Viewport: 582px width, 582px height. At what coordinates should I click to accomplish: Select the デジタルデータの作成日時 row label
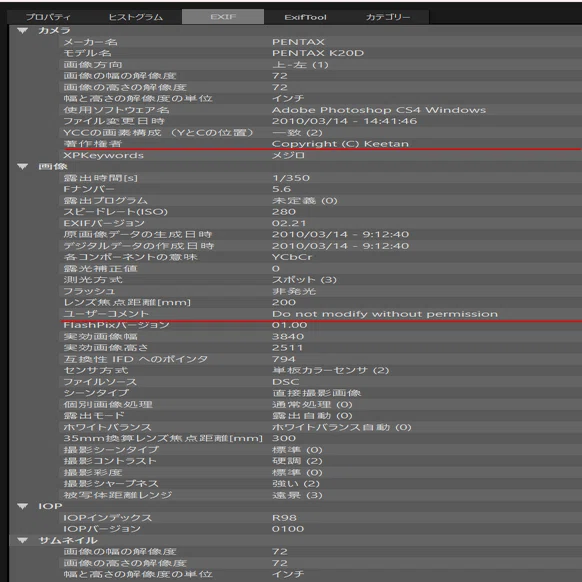pos(138,246)
